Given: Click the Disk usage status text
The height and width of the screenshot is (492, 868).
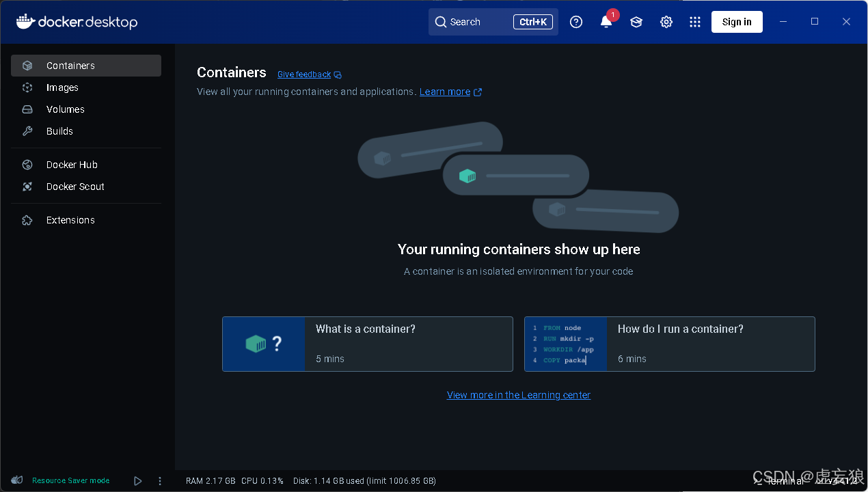Looking at the screenshot, I should click(364, 481).
